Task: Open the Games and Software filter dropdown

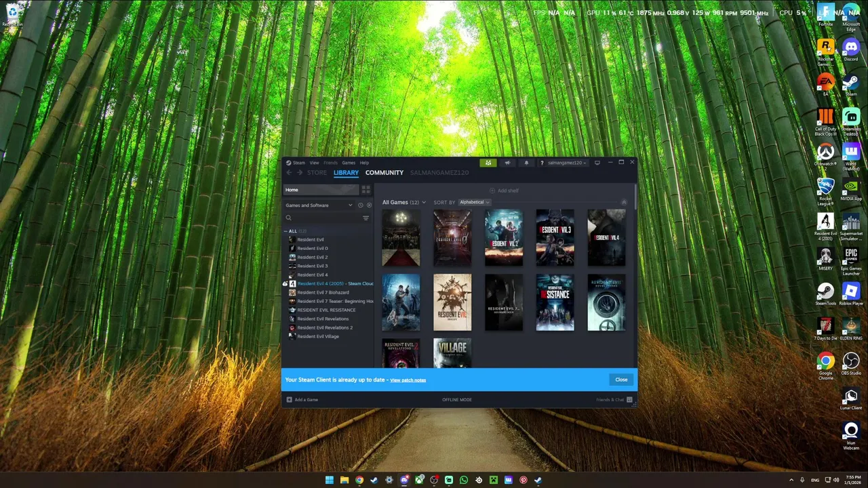Action: [319, 205]
